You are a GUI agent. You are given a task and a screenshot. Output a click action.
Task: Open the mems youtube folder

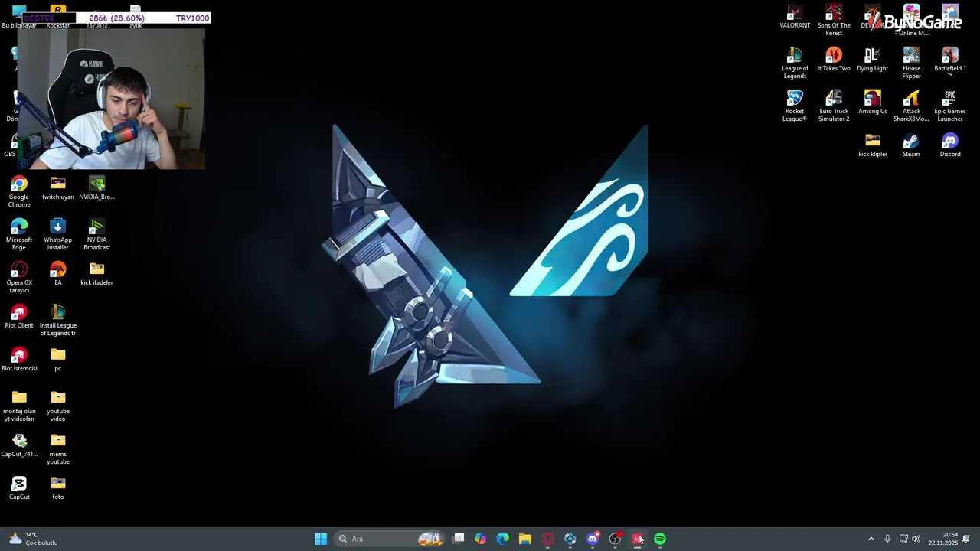[x=58, y=449]
